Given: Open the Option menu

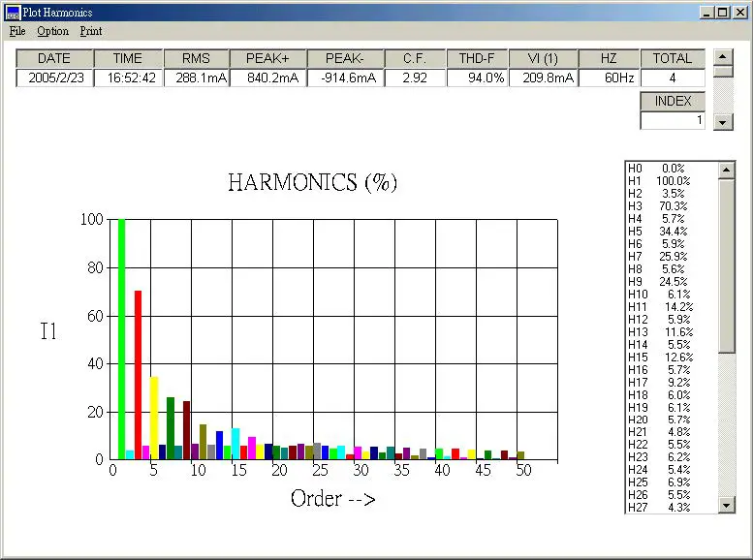Looking at the screenshot, I should (x=53, y=31).
